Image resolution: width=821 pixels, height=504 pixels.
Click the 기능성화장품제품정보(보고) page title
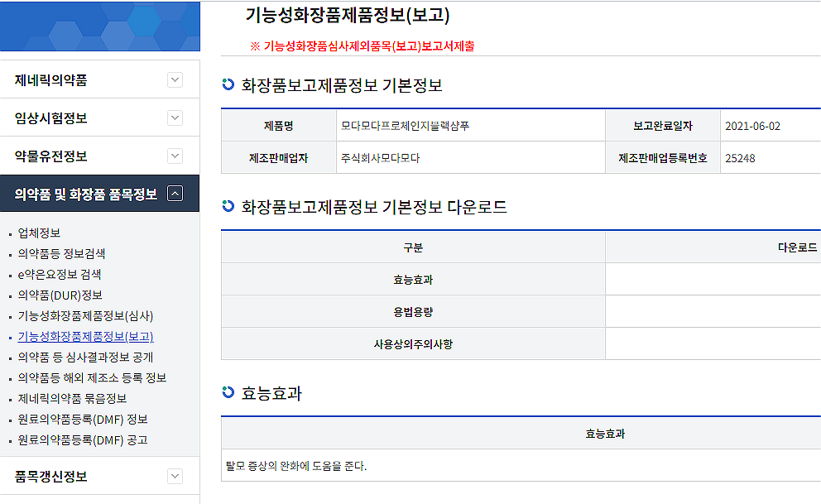coord(348,15)
